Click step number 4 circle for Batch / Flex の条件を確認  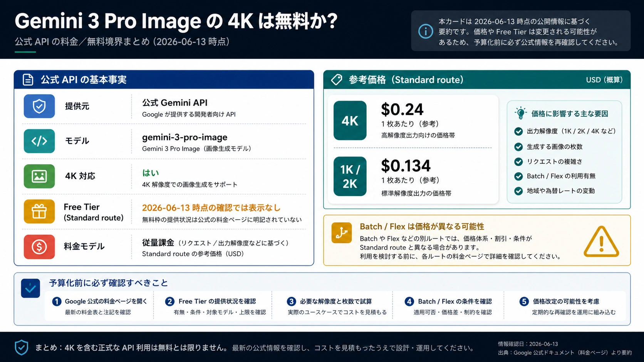pos(409,301)
